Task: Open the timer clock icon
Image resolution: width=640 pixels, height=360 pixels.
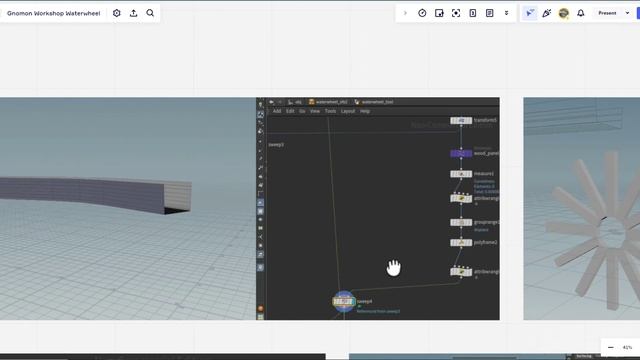Action: [422, 13]
